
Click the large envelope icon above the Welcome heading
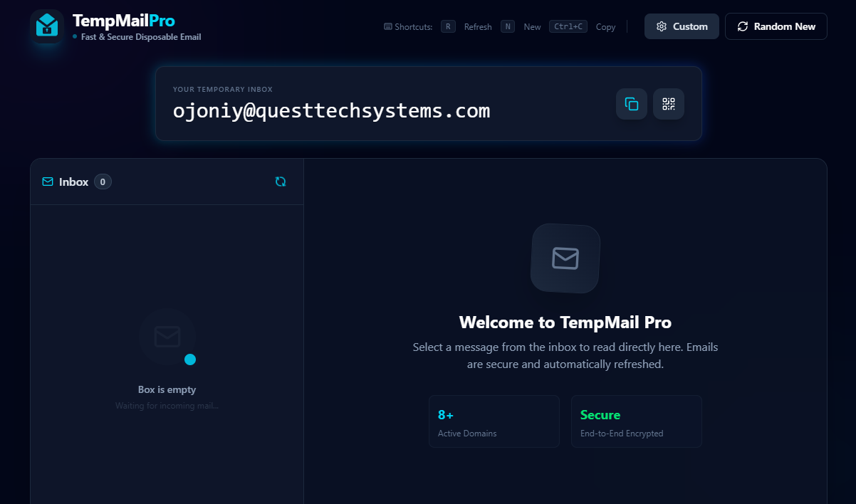565,258
